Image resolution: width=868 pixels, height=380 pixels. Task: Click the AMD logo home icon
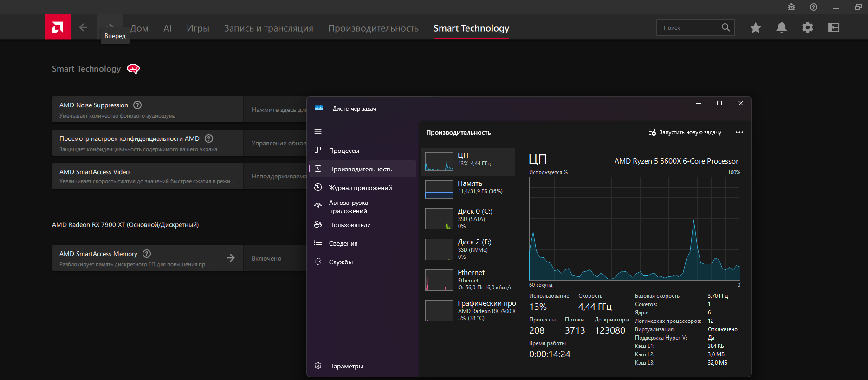[x=58, y=27]
